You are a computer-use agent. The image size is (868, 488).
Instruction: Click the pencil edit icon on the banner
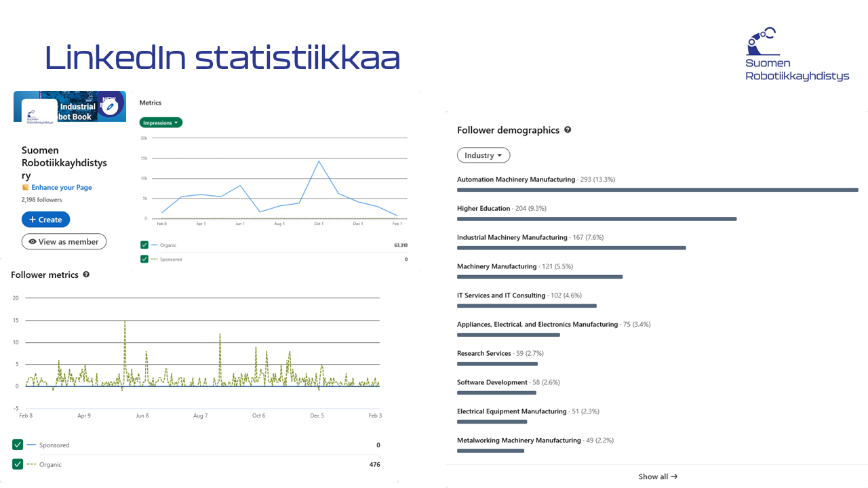(x=110, y=106)
